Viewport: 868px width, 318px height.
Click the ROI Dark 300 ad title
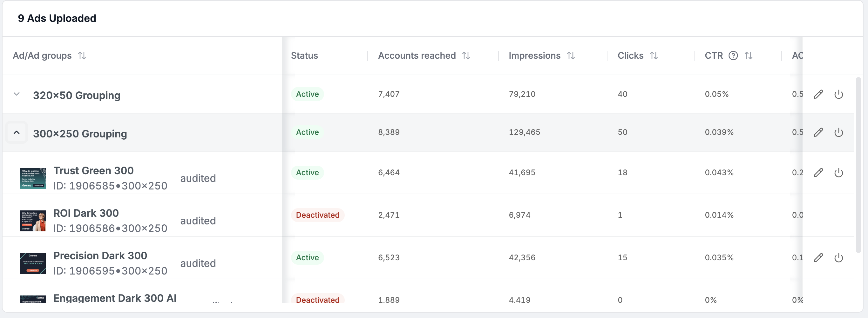point(86,213)
